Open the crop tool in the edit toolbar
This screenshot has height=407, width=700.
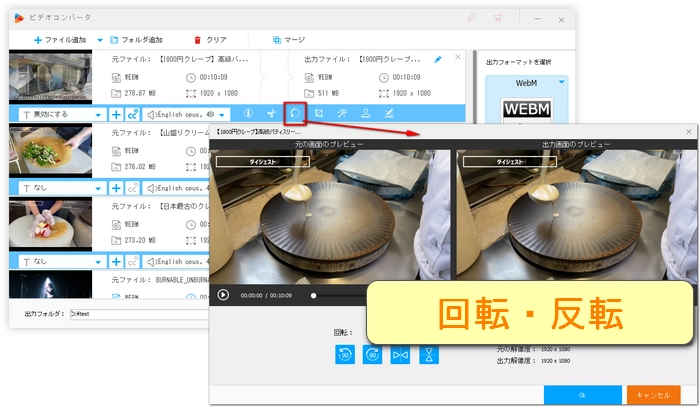pyautogui.click(x=320, y=114)
